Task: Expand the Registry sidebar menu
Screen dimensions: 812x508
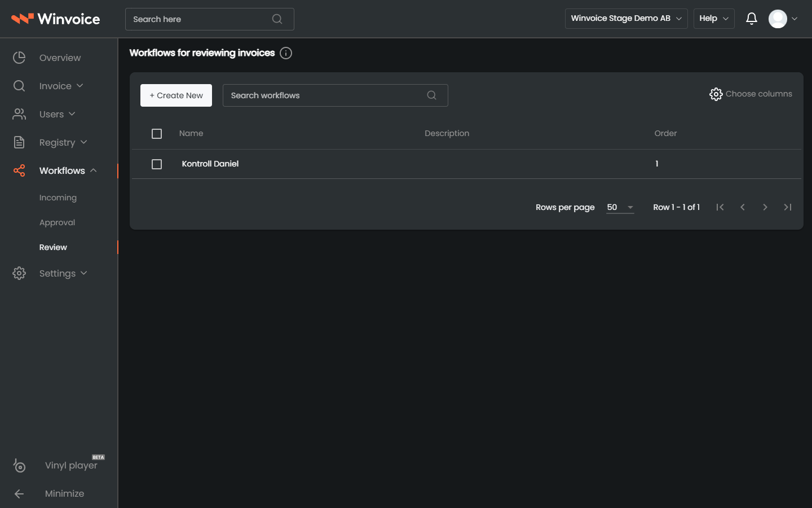Action: pyautogui.click(x=83, y=142)
